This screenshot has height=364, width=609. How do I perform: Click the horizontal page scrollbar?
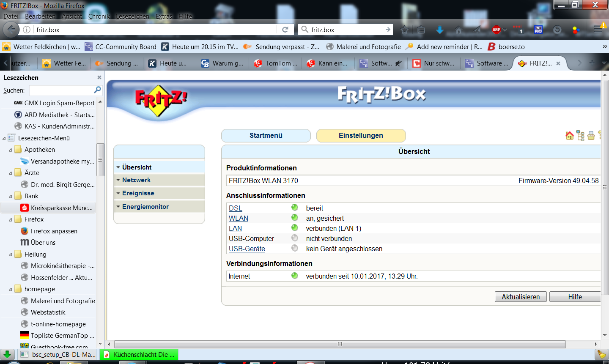(340, 344)
